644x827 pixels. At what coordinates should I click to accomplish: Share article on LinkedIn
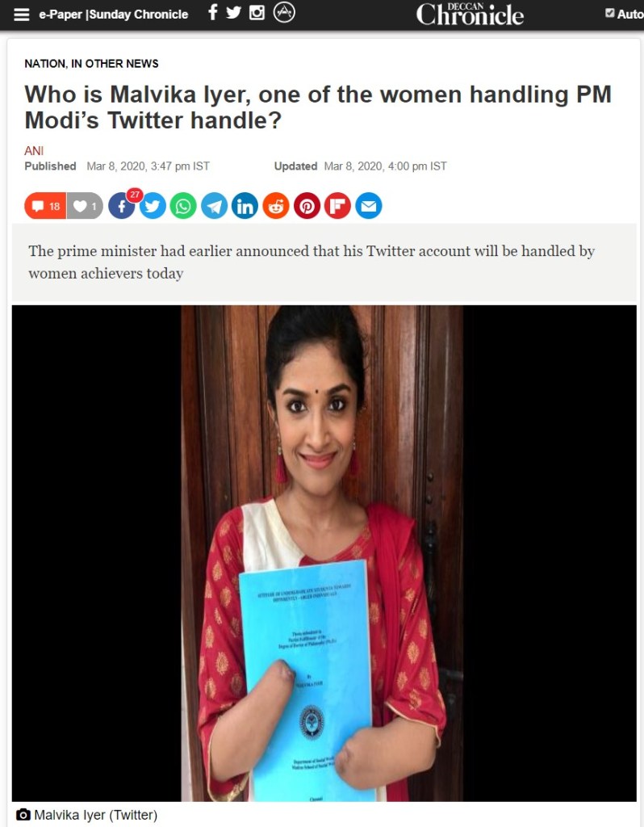[x=245, y=206]
